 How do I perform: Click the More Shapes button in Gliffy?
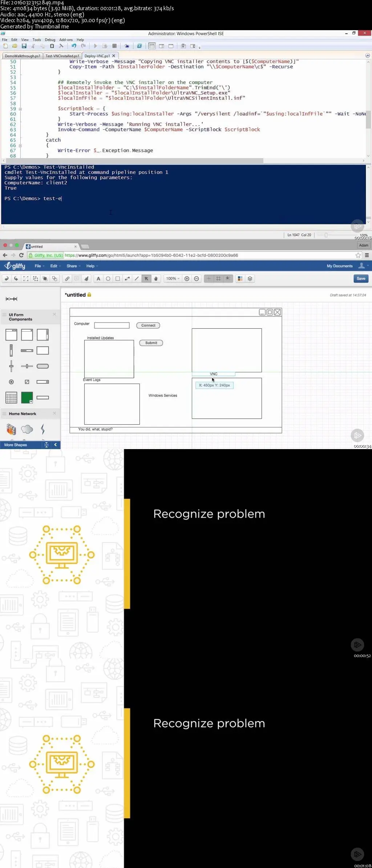[x=16, y=445]
